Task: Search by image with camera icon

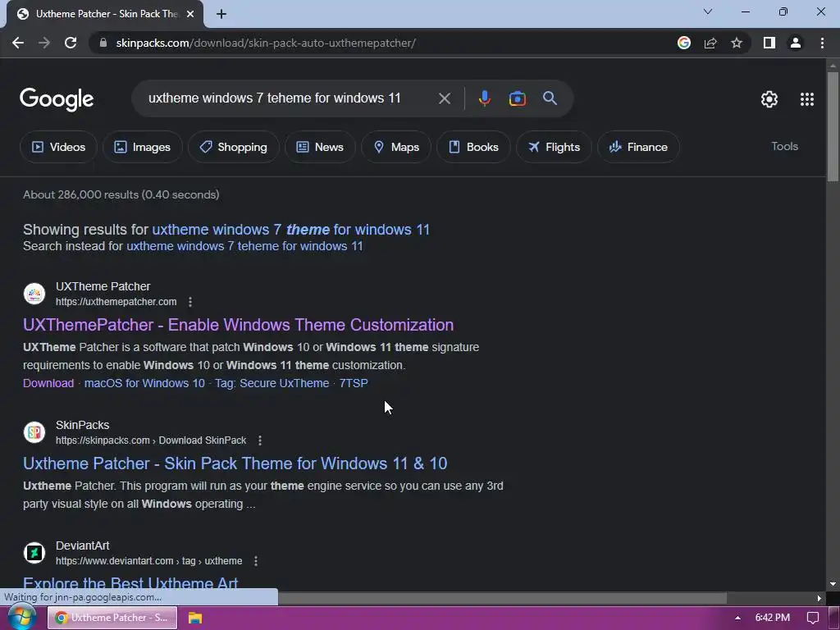Action: [517, 98]
